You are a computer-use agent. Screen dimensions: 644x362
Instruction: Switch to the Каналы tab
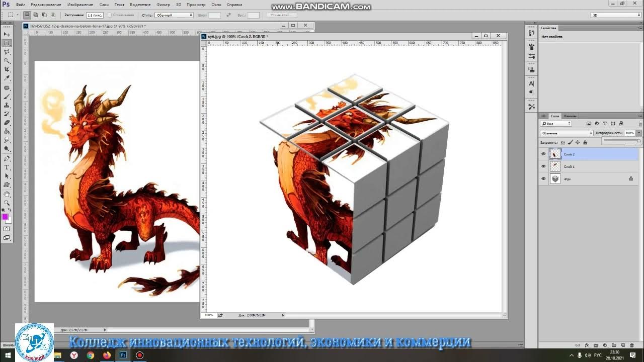point(570,116)
